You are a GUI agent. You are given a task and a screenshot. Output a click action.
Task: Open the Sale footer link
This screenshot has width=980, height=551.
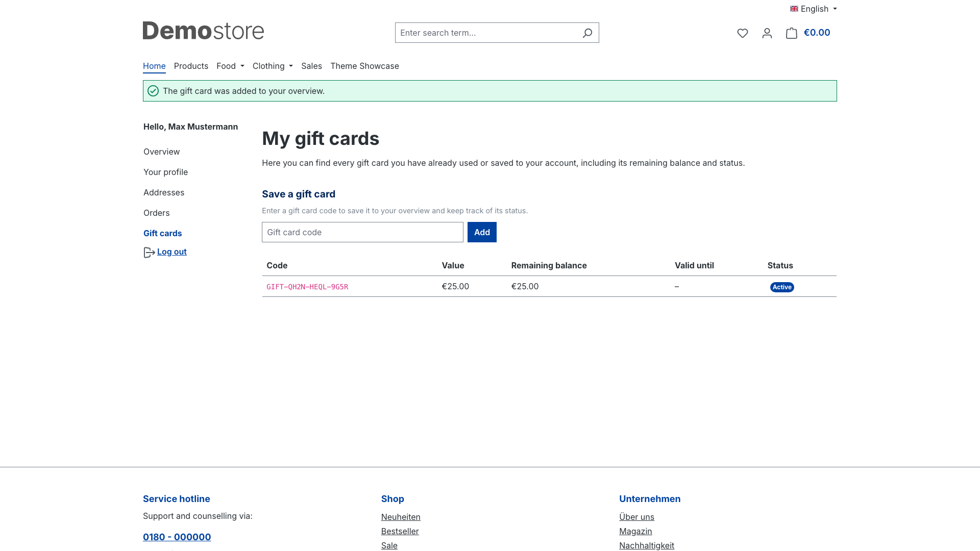coord(389,545)
